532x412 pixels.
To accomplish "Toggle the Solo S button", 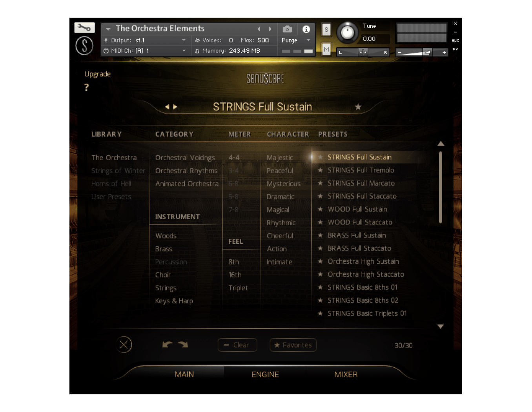I will [x=326, y=29].
